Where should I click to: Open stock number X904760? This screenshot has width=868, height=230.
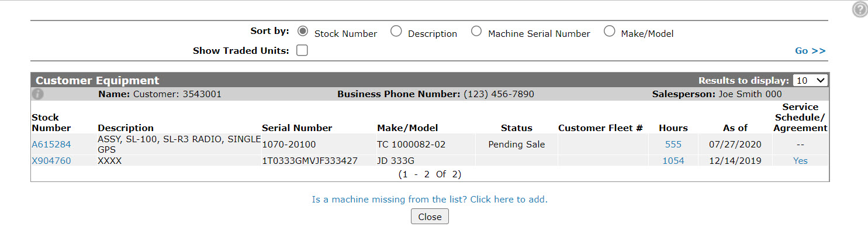(x=51, y=161)
